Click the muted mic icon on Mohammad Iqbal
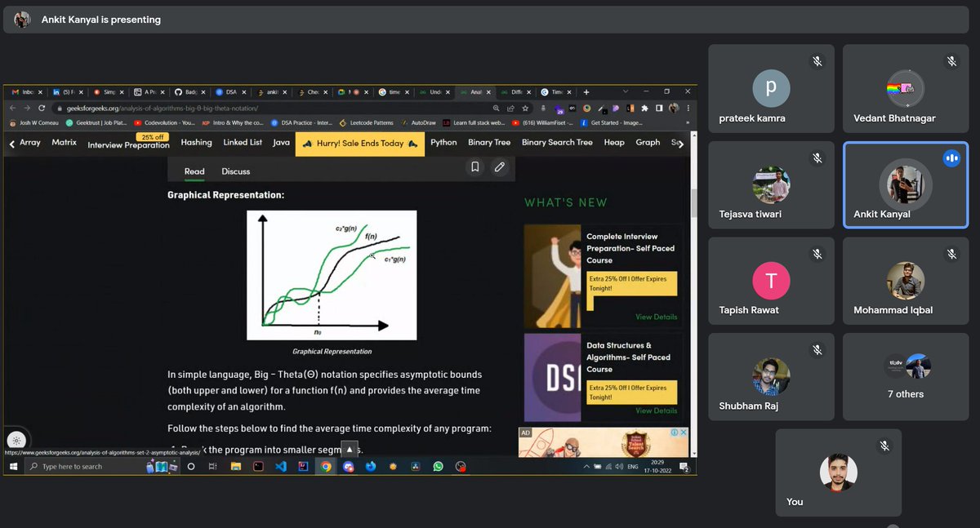This screenshot has width=980, height=528. 951,254
